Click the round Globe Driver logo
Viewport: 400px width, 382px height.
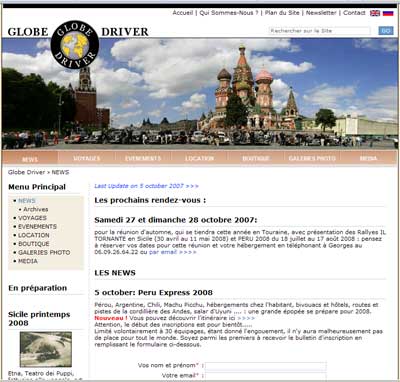pos(75,45)
